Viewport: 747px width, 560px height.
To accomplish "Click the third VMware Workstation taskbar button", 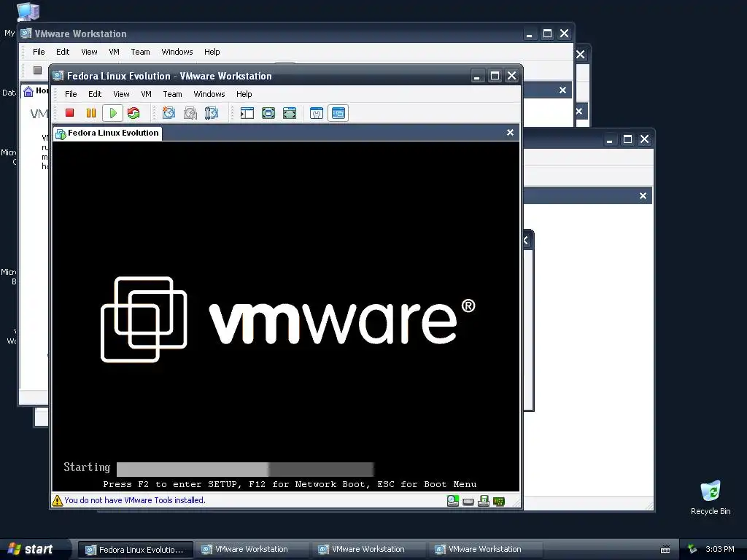I will (484, 550).
